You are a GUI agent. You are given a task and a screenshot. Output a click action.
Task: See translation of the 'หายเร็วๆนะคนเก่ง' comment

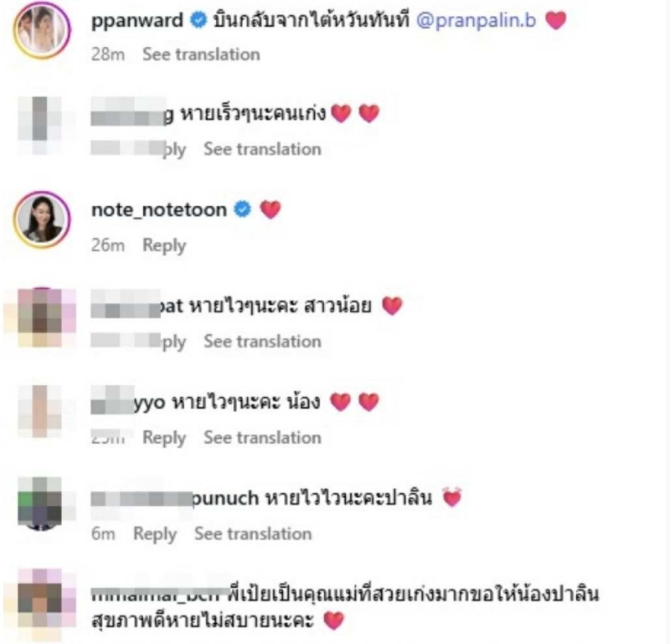point(262,149)
